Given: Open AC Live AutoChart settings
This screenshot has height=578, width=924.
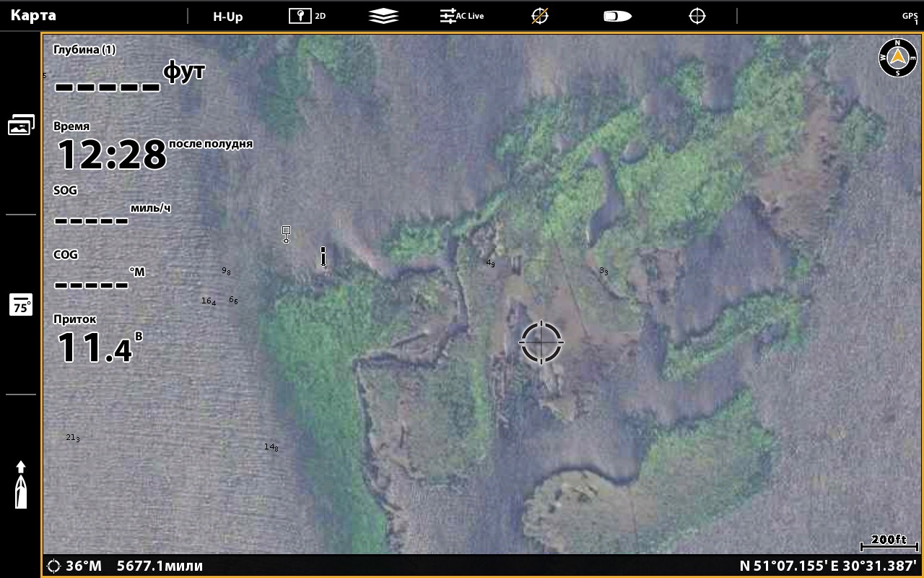Looking at the screenshot, I should [462, 15].
